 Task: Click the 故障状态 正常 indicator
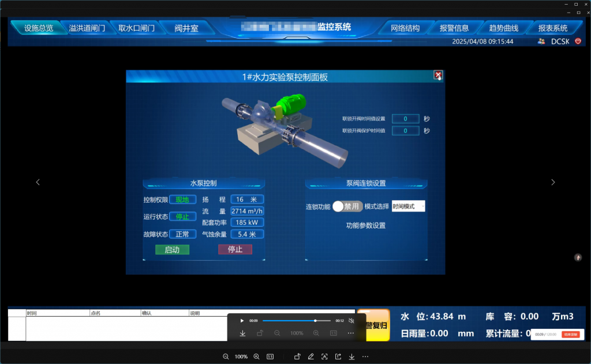182,234
